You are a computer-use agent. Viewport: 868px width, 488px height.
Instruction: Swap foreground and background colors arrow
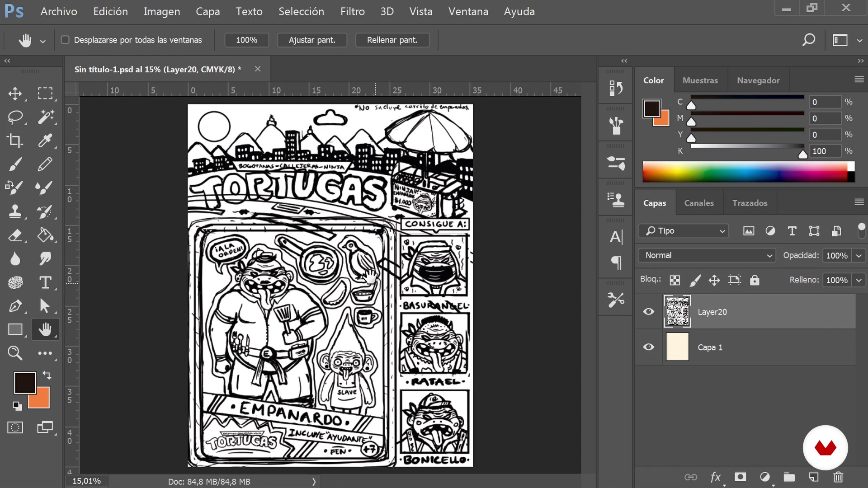47,375
